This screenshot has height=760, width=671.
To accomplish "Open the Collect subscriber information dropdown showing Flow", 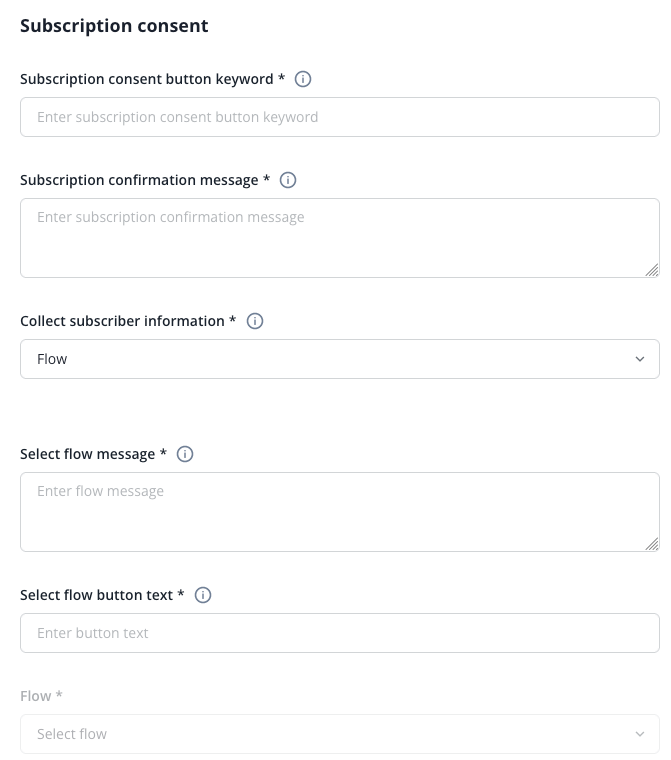I will click(x=340, y=359).
